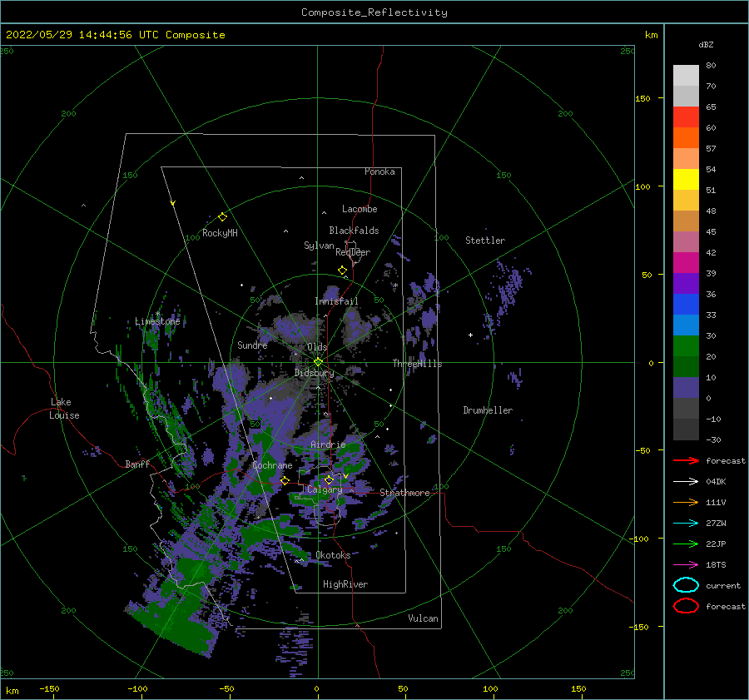Click the white plus marker west of Drumheller
This screenshot has width=749, height=700.
pos(470,335)
